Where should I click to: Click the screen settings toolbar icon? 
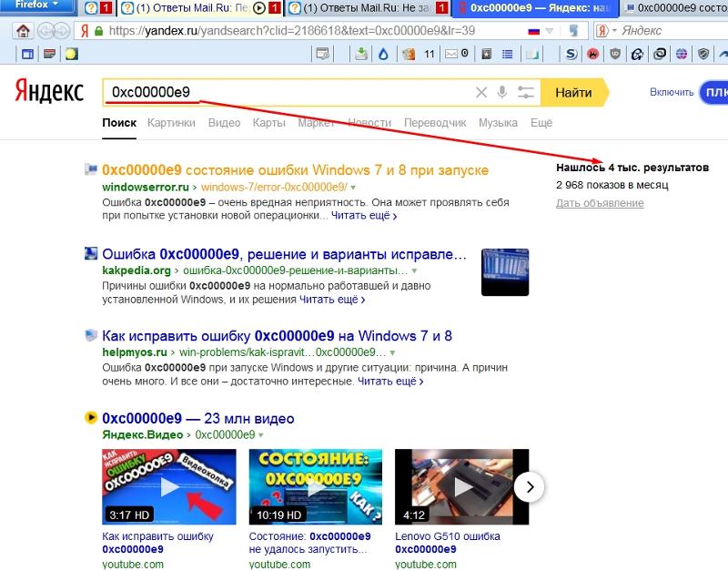(x=322, y=54)
